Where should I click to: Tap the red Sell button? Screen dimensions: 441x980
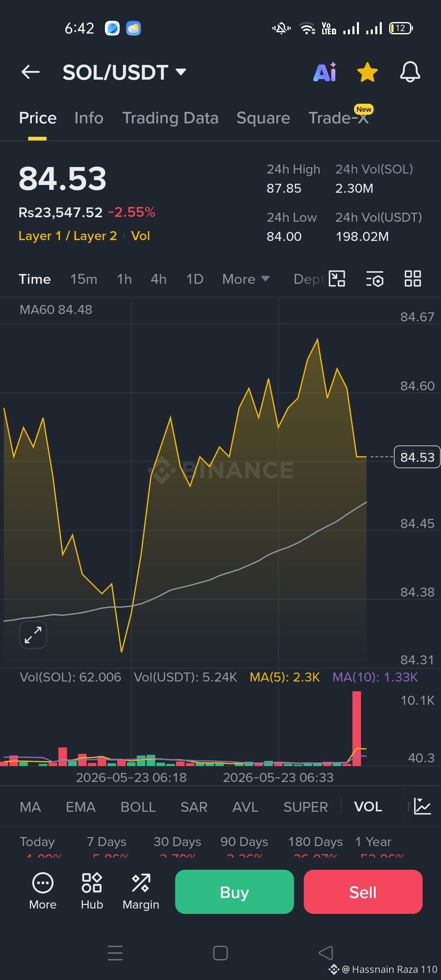point(363,892)
